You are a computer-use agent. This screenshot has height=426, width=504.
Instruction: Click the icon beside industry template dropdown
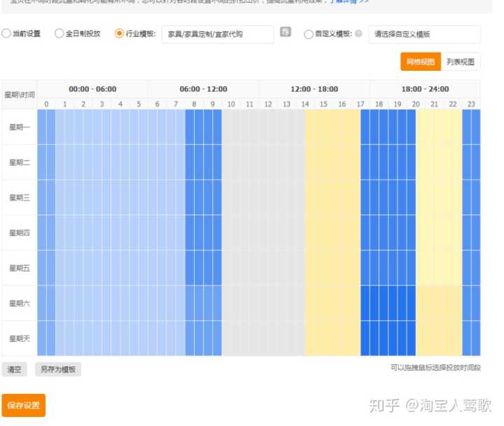coord(286,32)
